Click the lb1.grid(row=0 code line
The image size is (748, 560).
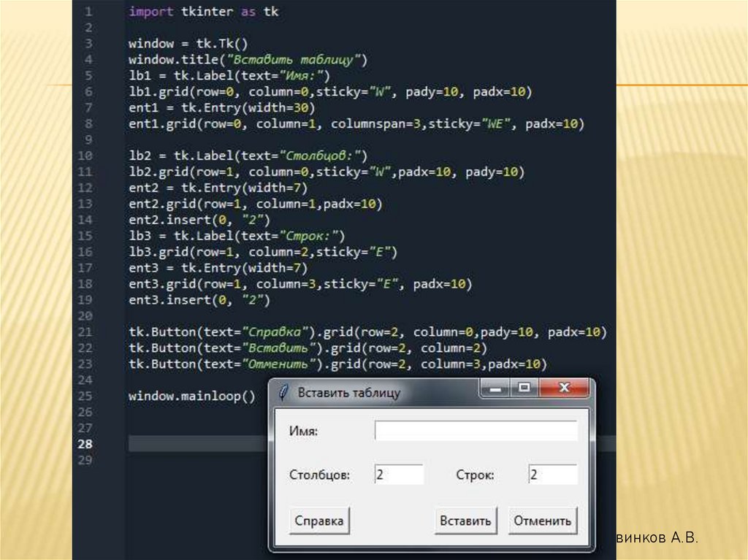click(x=330, y=92)
